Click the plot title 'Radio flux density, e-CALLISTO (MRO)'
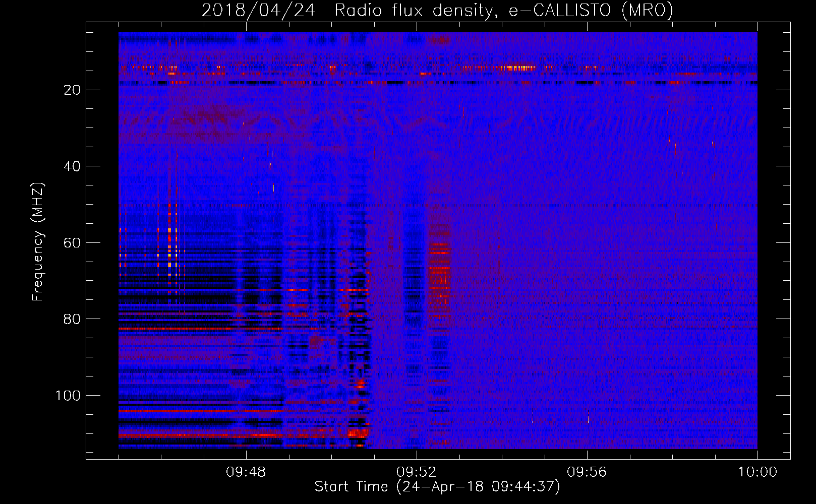 click(x=504, y=11)
